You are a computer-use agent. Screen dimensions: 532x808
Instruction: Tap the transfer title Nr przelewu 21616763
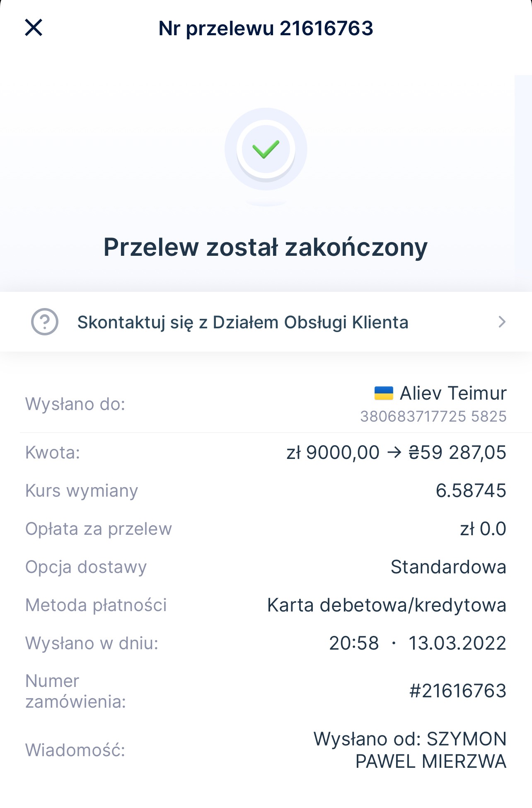tap(266, 28)
